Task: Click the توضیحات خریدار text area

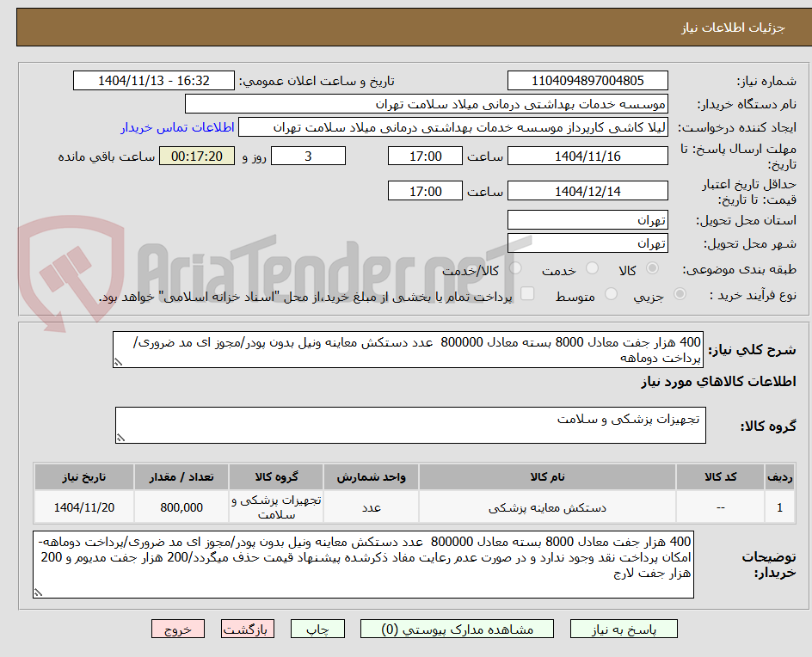Action: (x=363, y=564)
